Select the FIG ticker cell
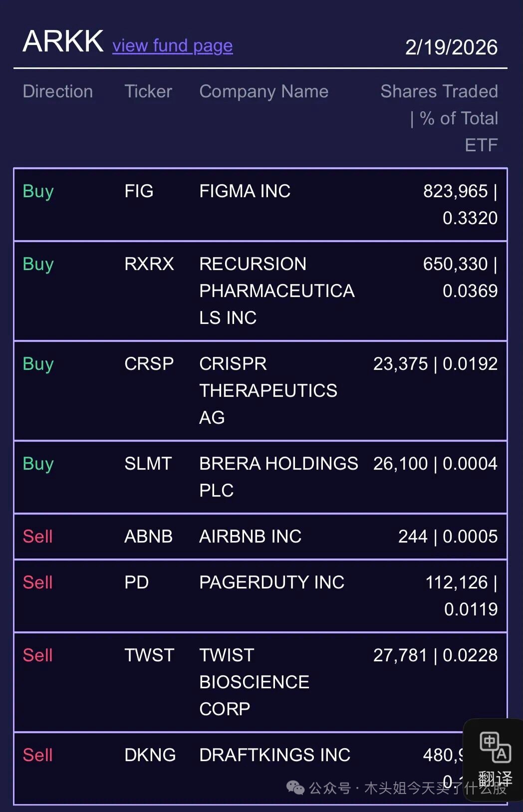The width and height of the screenshot is (523, 812). (x=139, y=191)
